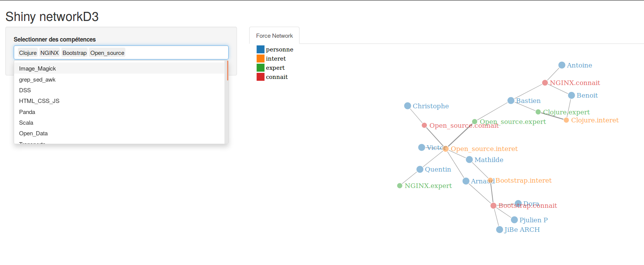Viewport: 644px width, 265px height.
Task: Click the Open_source.interet orange node
Action: pos(445,149)
